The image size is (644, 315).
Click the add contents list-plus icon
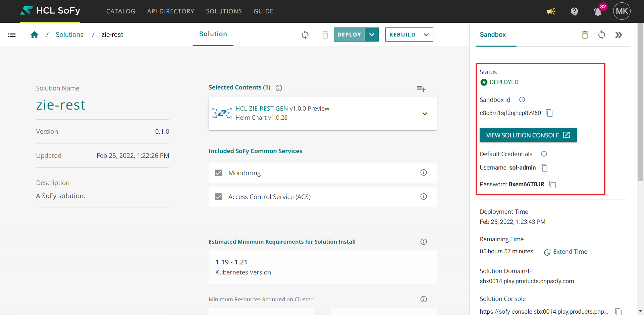click(x=421, y=89)
